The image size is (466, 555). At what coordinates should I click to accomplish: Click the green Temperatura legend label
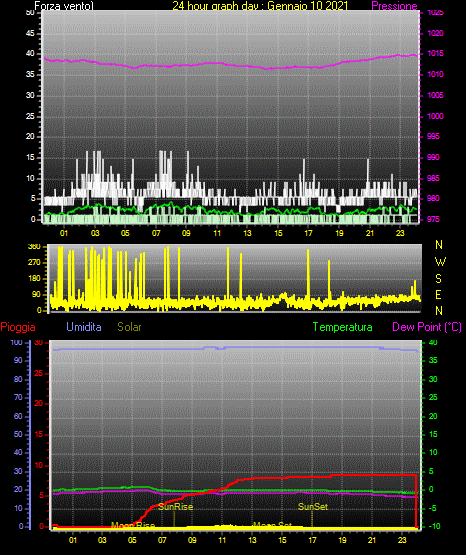pos(343,327)
